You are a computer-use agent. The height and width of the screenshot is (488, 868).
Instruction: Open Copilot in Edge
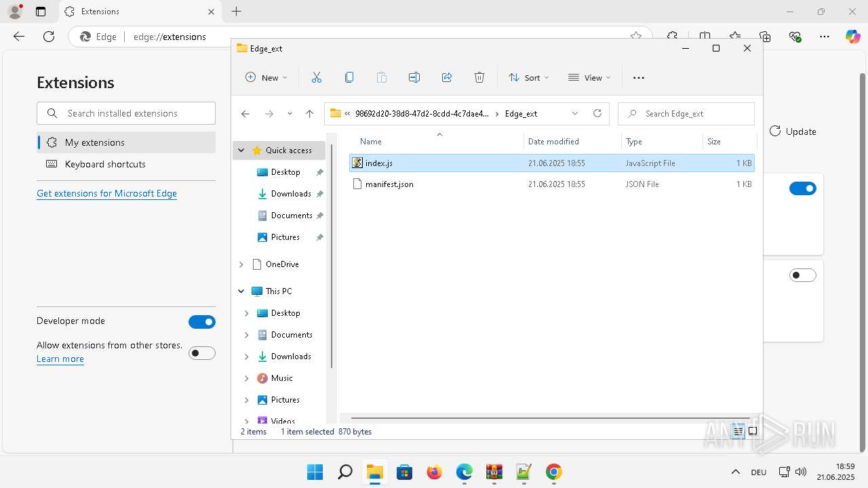(853, 37)
